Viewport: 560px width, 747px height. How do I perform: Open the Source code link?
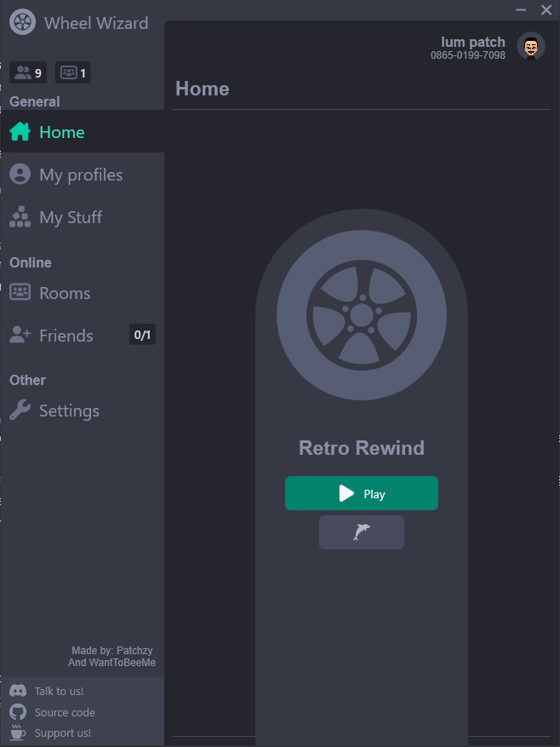tap(65, 712)
